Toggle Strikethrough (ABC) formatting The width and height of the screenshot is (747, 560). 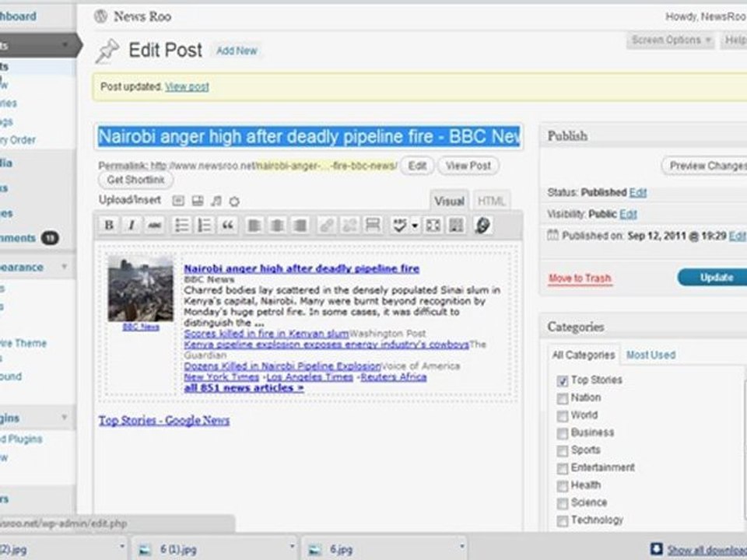(x=154, y=226)
